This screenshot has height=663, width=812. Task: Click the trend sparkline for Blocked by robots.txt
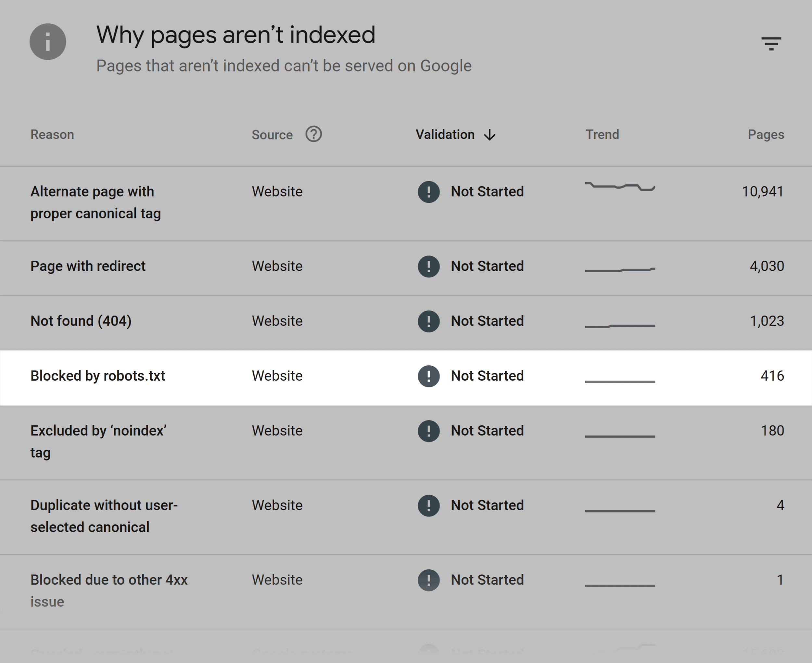click(620, 382)
